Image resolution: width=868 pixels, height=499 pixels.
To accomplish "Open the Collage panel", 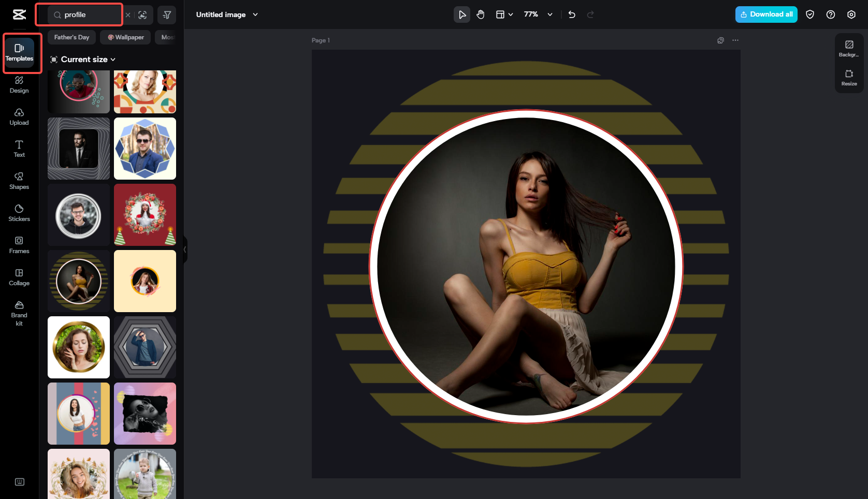I will pos(19,277).
